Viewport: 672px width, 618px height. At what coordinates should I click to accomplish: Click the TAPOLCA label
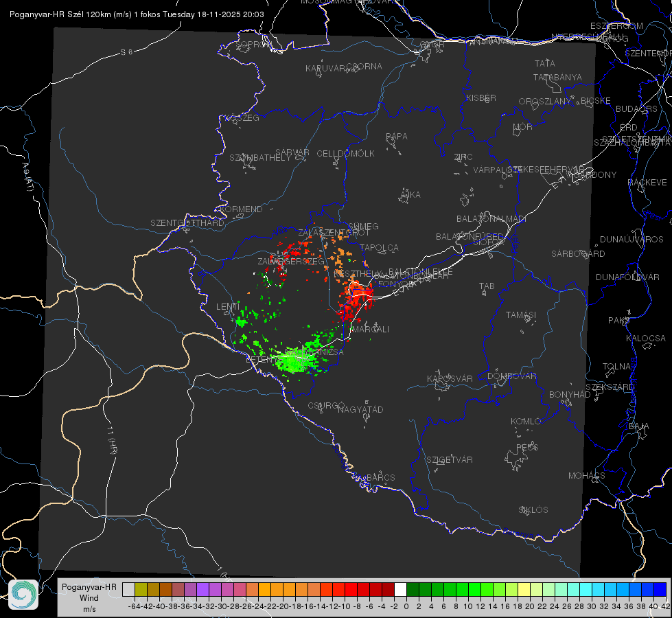pos(380,247)
